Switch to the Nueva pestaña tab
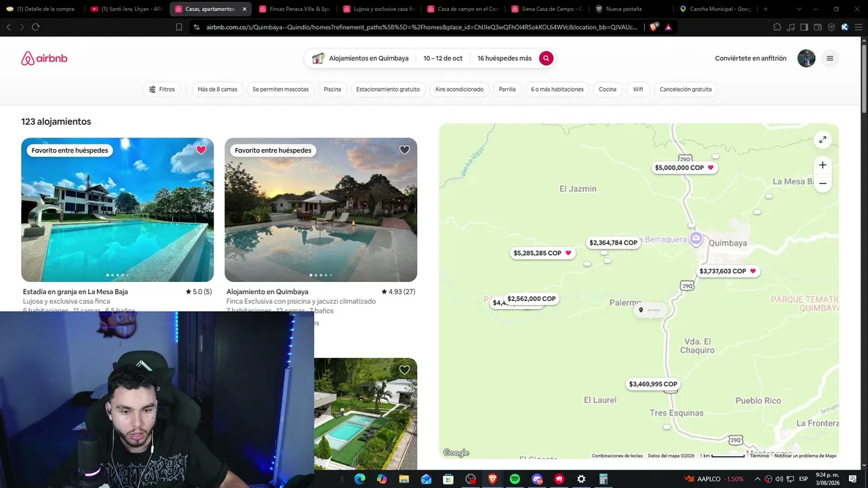868x488 pixels. (x=631, y=9)
